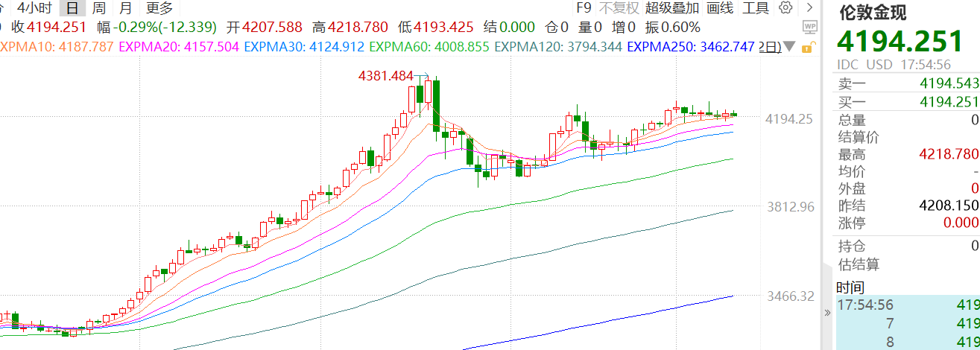The height and width of the screenshot is (350, 980).
Task: Click the 振0.60% amplitude value
Action: coord(672,28)
